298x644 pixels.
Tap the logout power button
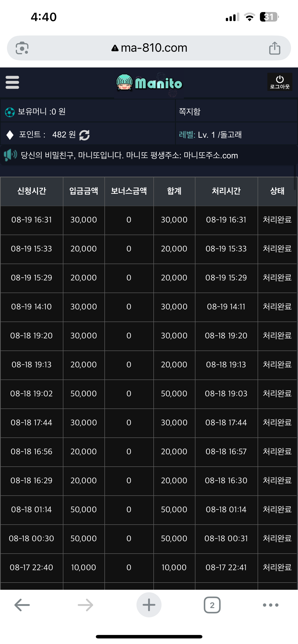[x=280, y=82]
